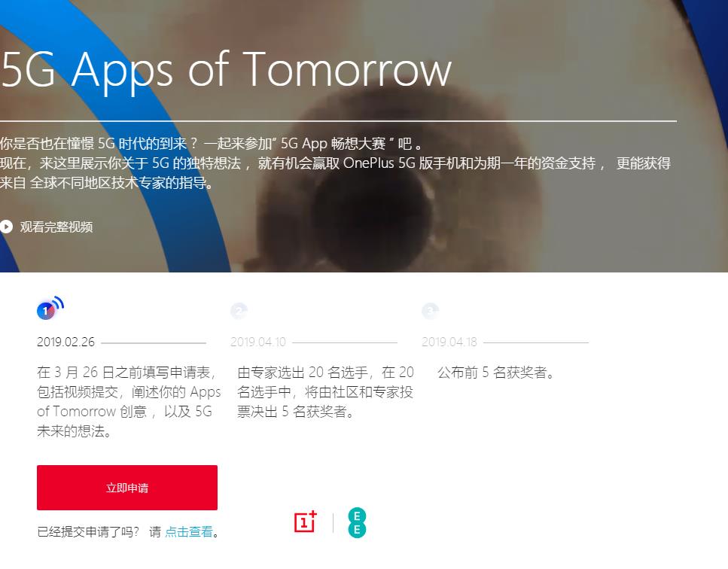Select the step 1 signal icon

point(50,308)
